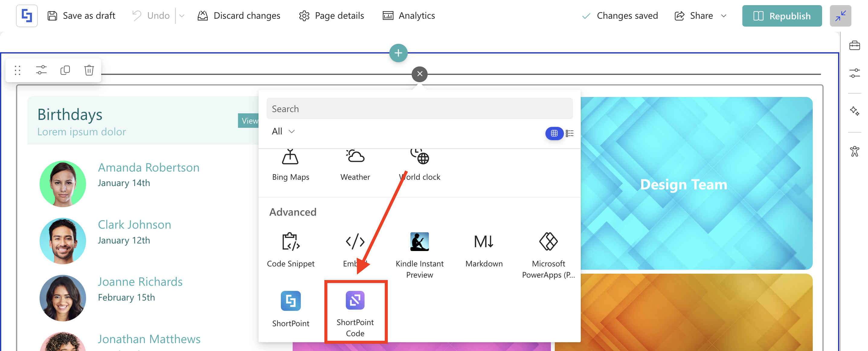Switch to grid view toggle
The image size is (868, 351).
click(554, 134)
